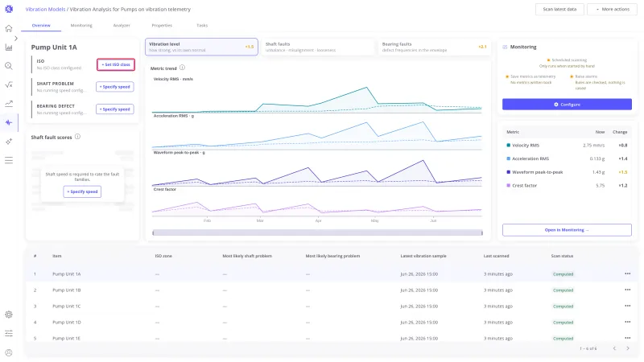Select the Vibration level card
Viewport: 644px width, 362px height.
coord(201,47)
